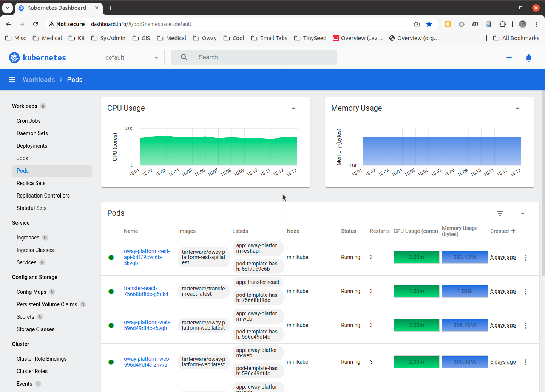Open Persistent Volume Claims in sidebar

coord(47,304)
